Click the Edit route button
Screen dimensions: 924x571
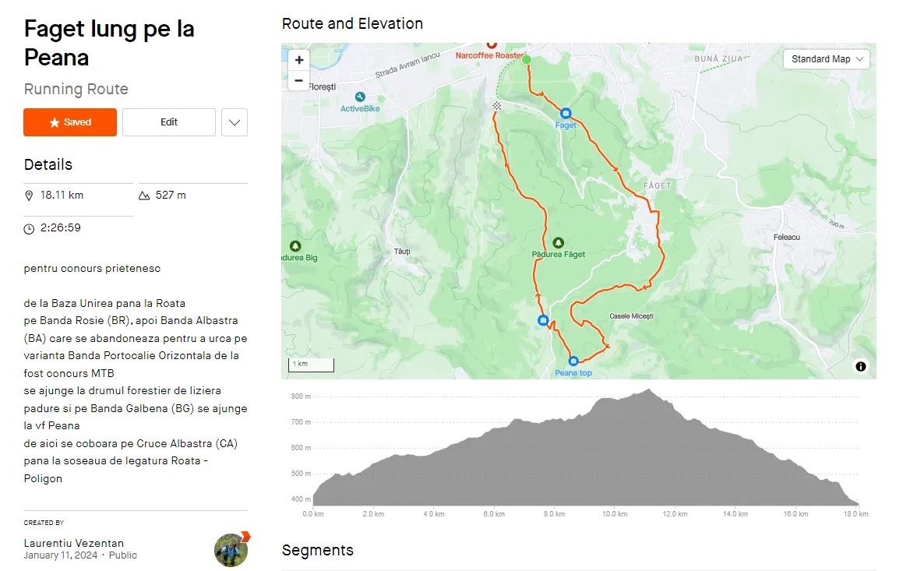point(169,122)
